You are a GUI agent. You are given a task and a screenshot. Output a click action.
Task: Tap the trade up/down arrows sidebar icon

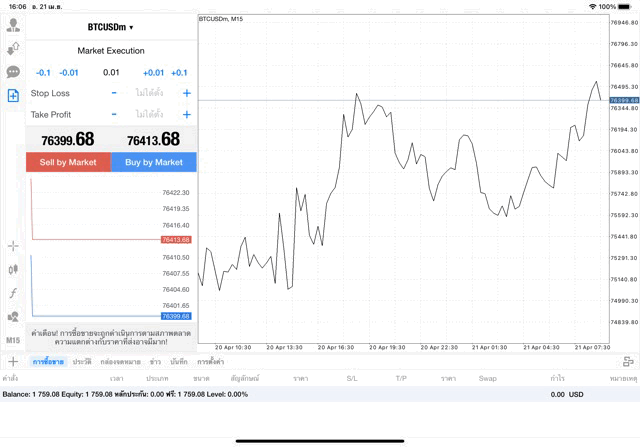pyautogui.click(x=13, y=49)
